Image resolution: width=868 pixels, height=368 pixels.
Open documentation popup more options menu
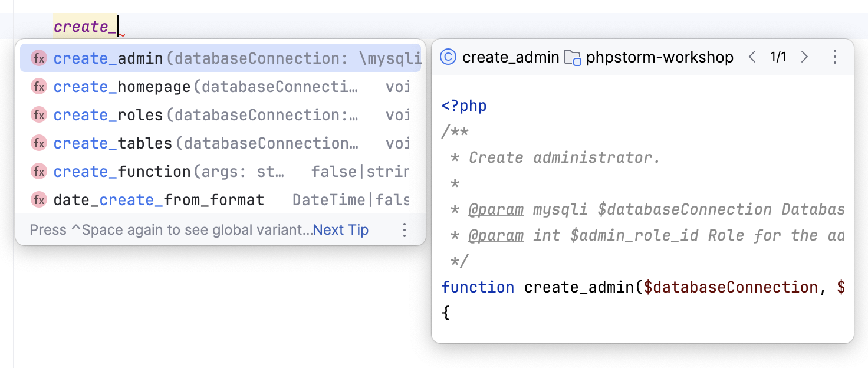click(x=834, y=57)
